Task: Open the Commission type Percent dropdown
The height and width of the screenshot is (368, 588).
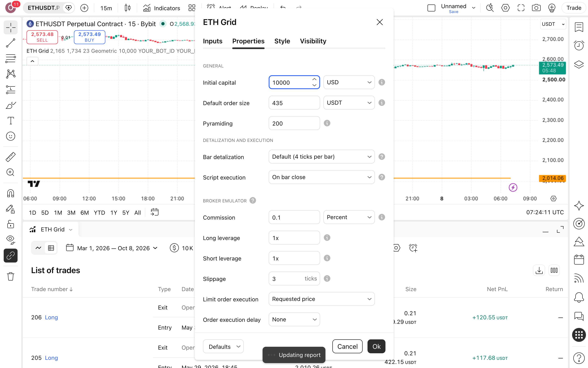Action: pyautogui.click(x=349, y=217)
